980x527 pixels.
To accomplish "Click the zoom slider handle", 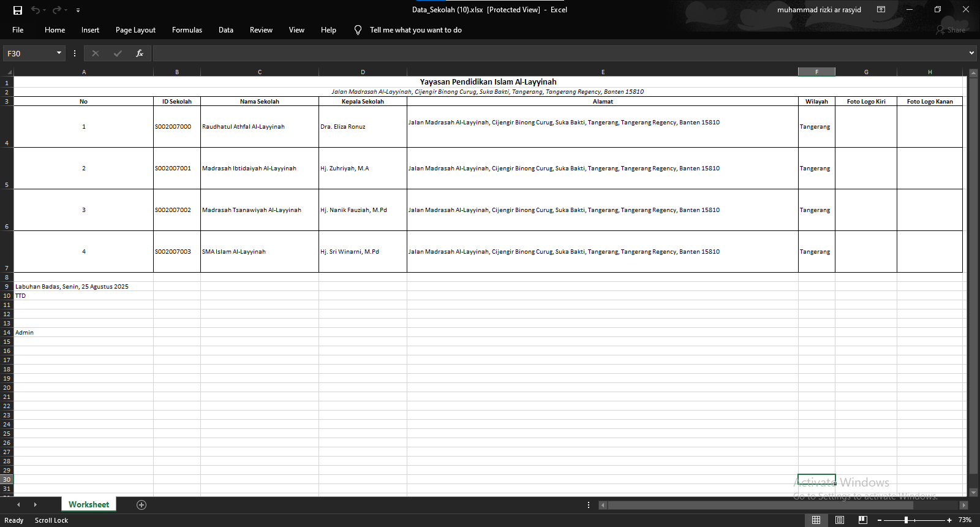I will [906, 520].
